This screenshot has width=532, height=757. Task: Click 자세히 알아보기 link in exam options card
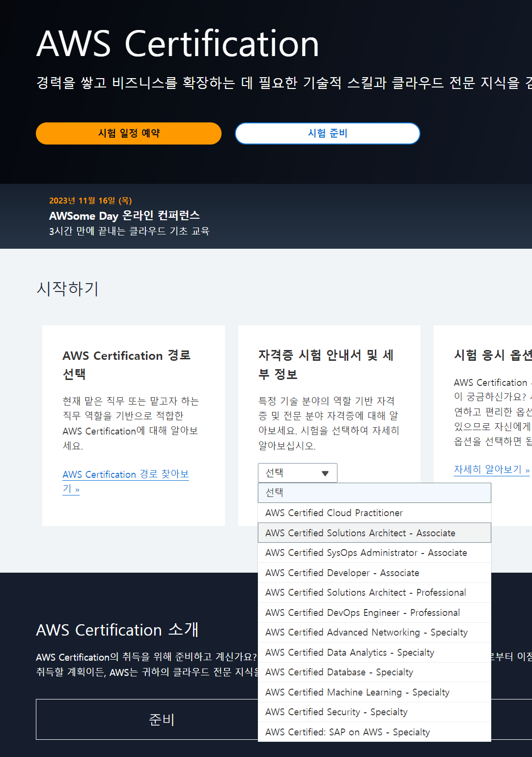coord(492,469)
